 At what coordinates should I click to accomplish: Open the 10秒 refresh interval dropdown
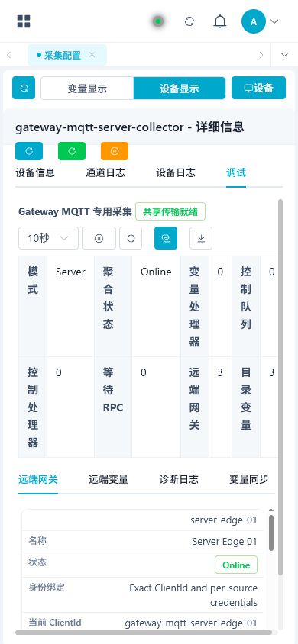pyautogui.click(x=48, y=238)
